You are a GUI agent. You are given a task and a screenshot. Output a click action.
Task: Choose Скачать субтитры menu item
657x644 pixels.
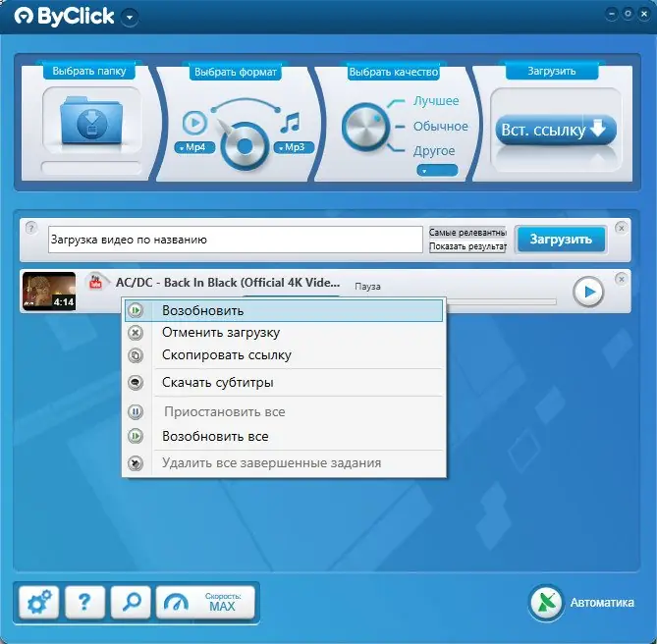(284, 382)
